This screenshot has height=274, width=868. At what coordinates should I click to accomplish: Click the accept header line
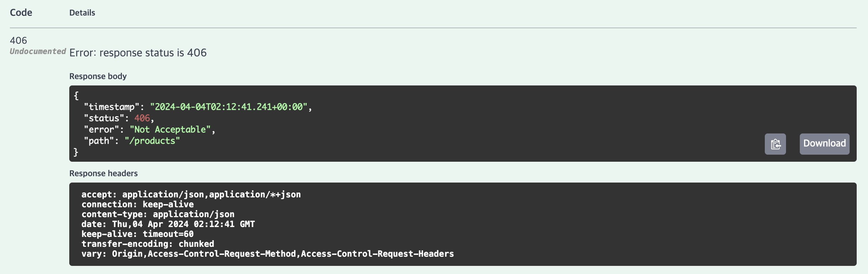(x=191, y=195)
